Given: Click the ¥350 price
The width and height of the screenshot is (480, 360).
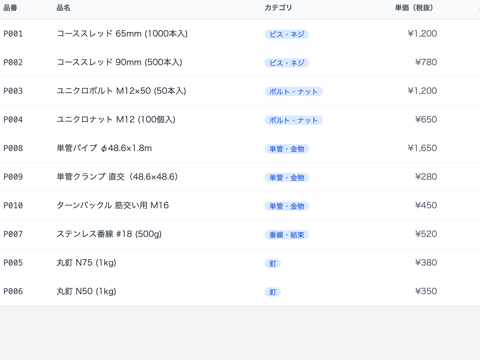Looking at the screenshot, I should pos(426,292).
